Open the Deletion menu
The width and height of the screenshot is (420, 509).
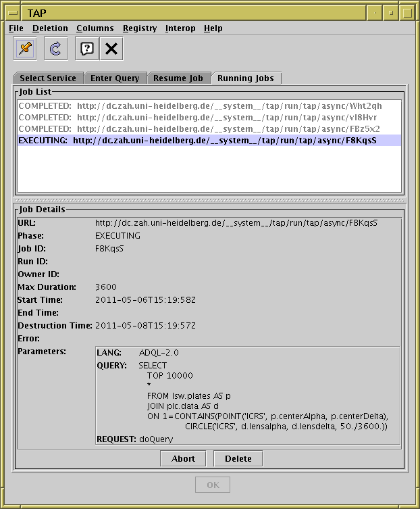tap(50, 28)
